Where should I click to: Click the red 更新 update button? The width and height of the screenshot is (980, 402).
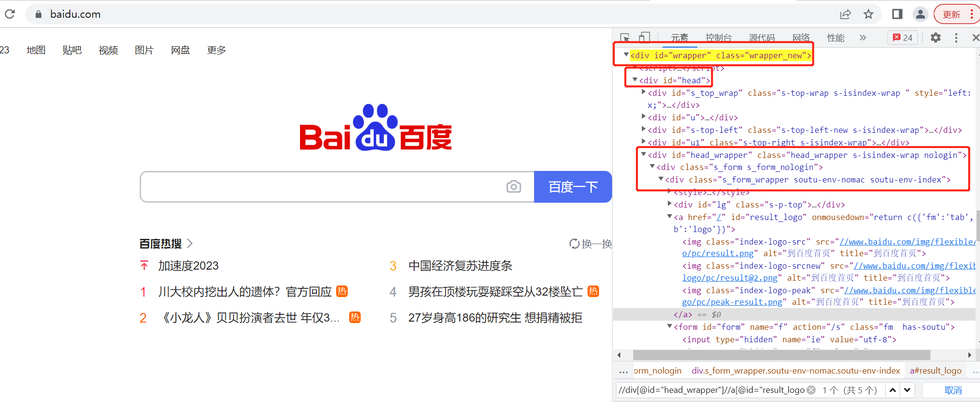(951, 14)
